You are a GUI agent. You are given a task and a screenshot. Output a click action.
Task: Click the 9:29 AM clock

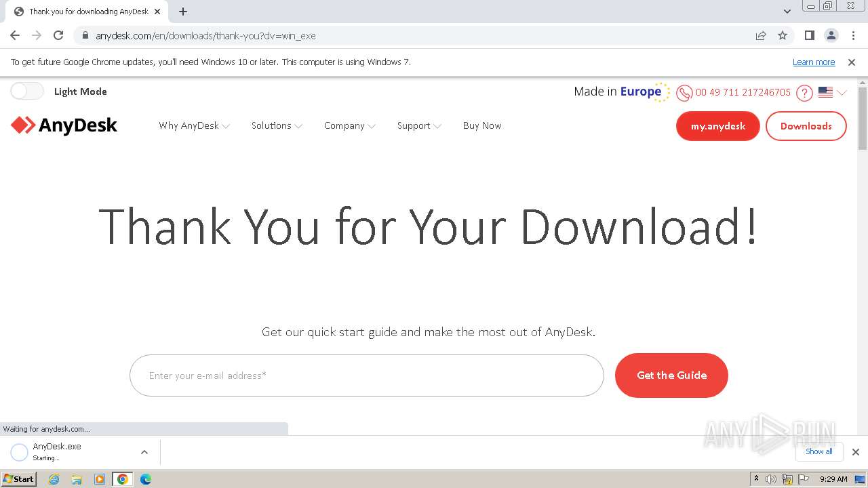click(833, 479)
